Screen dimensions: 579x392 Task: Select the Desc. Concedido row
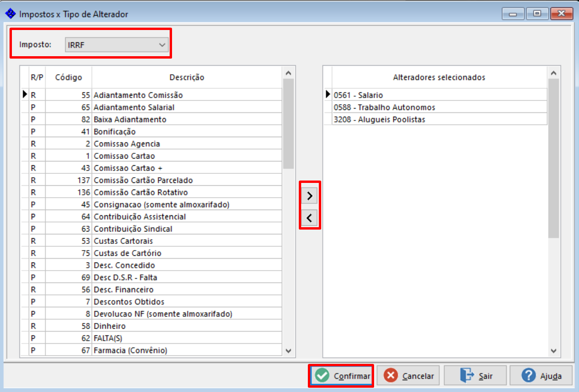coord(152,265)
